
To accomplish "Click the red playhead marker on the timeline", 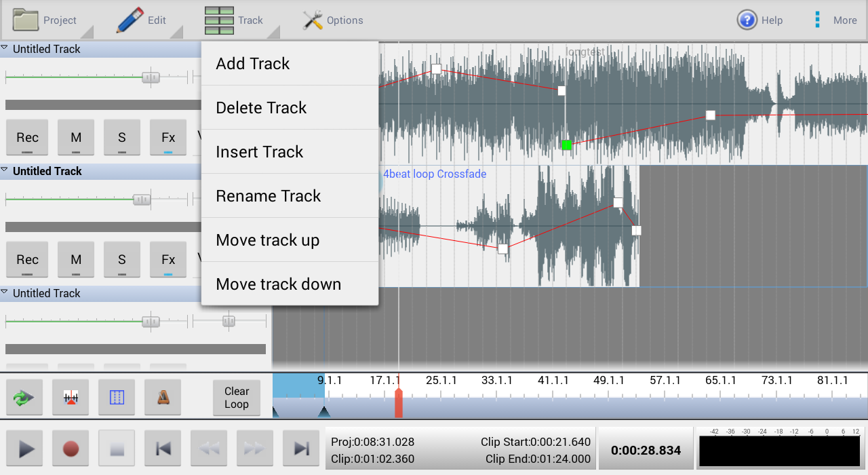I will pos(399,400).
